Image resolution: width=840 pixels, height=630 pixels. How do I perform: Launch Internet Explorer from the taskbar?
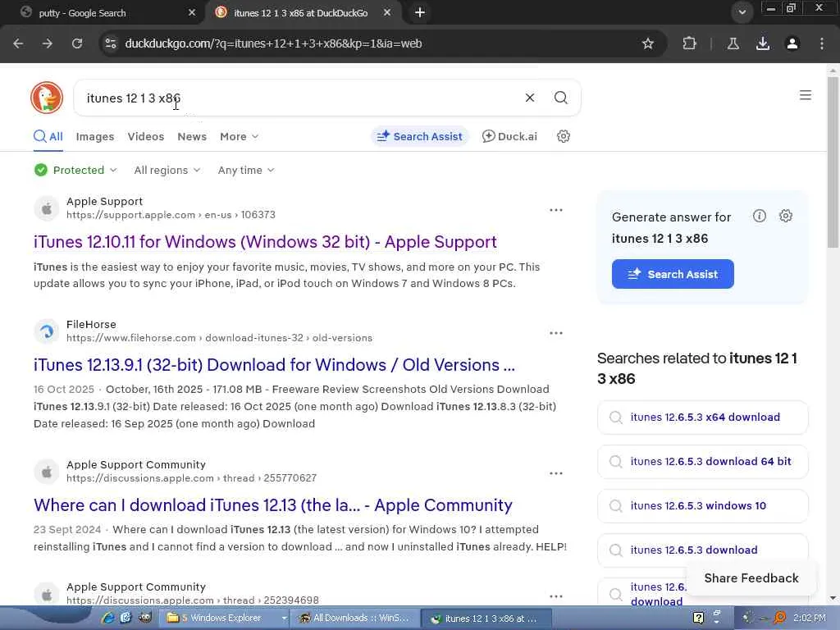(x=108, y=618)
